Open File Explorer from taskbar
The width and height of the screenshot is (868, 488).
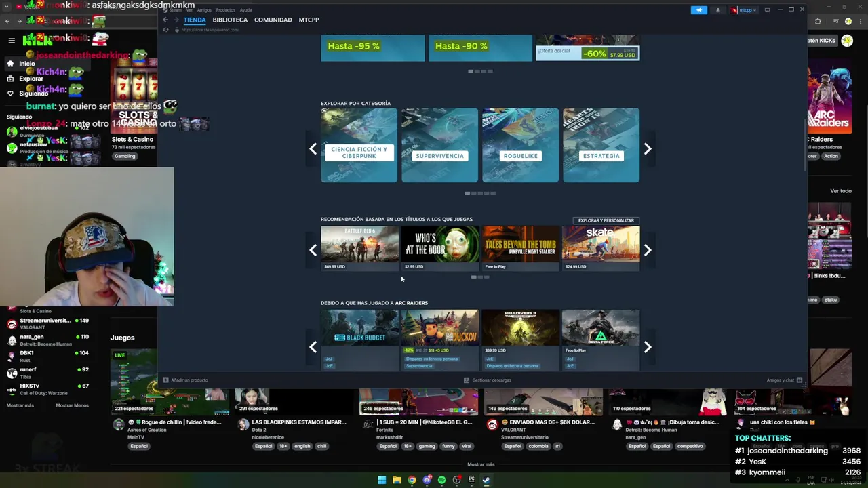coord(397,480)
